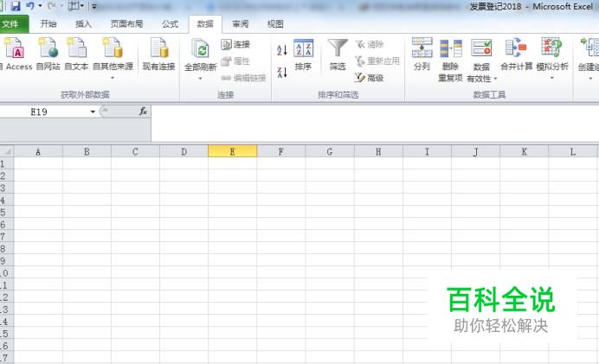This screenshot has width=599, height=364.
Task: Select column D header
Action: click(x=184, y=151)
